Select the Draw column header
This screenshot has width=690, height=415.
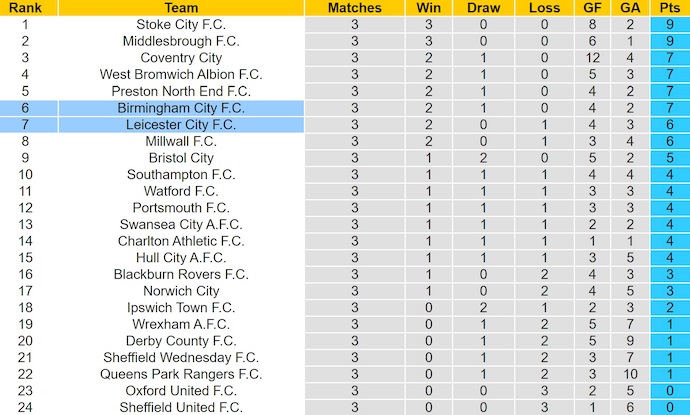pyautogui.click(x=484, y=7)
